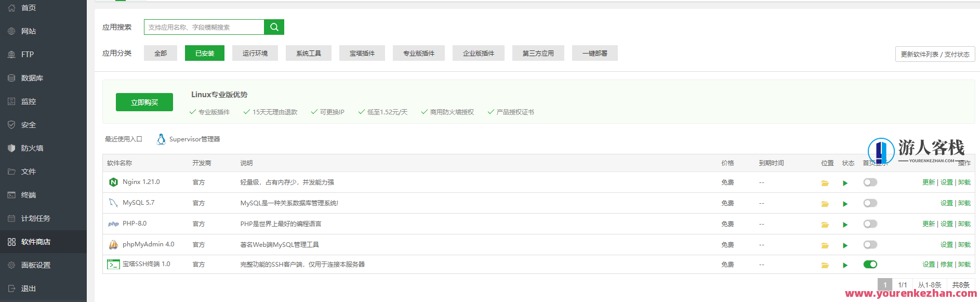The image size is (980, 302).
Task: Click phpMyAdmin 4.0 software name
Action: (x=149, y=244)
